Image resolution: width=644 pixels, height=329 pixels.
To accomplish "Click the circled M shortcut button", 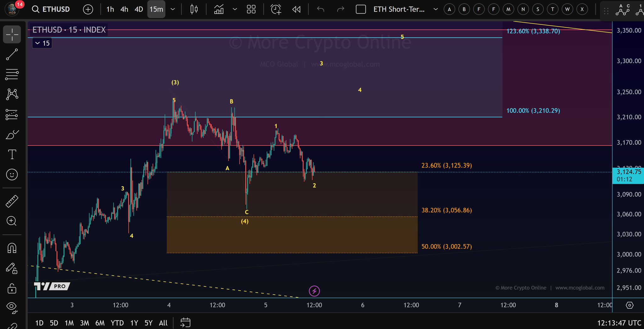I will [x=508, y=9].
